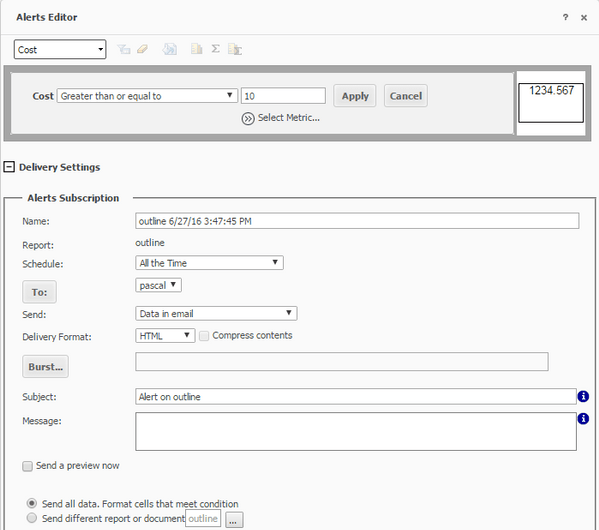The image size is (599, 530).
Task: Click the eraser clear-conditions icon
Action: (142, 49)
